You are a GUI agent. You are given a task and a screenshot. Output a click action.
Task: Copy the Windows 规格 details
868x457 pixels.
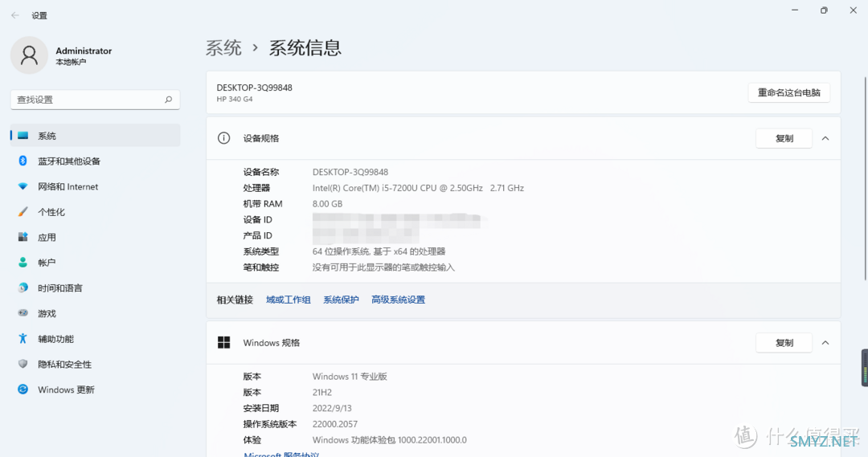(784, 343)
